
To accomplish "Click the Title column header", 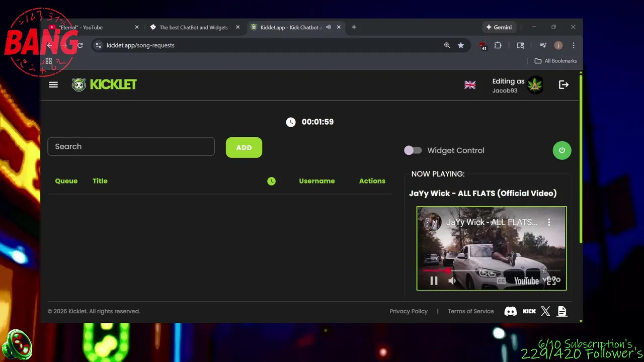I will pyautogui.click(x=100, y=181).
